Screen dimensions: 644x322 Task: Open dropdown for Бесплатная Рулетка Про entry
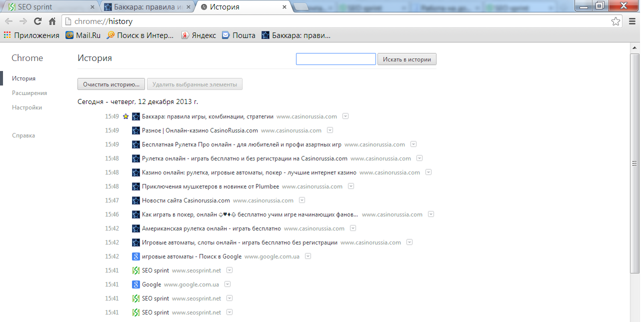413,144
